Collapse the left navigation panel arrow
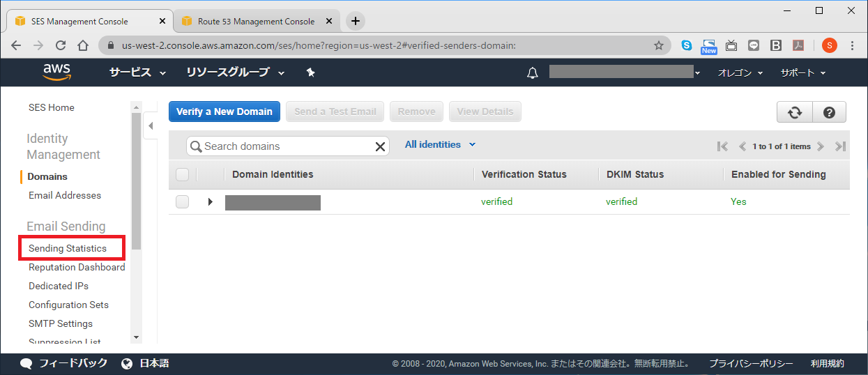868x375 pixels. [x=151, y=126]
